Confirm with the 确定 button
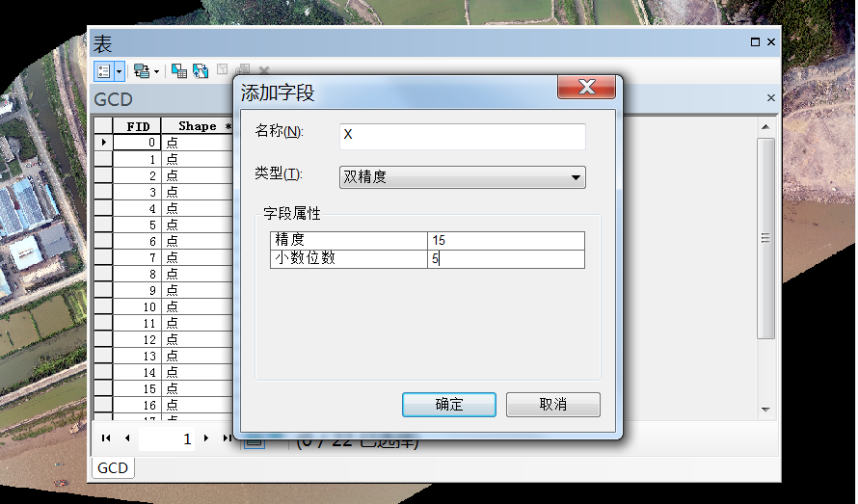 [449, 405]
